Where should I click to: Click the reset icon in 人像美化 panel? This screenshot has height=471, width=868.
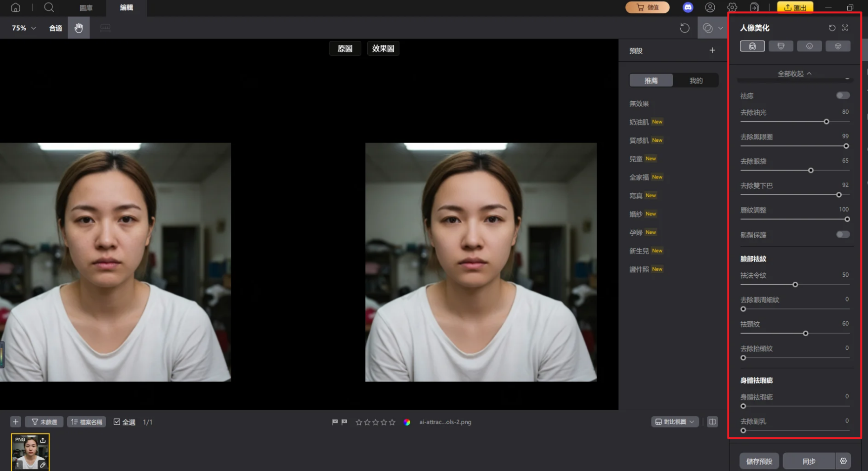click(832, 28)
